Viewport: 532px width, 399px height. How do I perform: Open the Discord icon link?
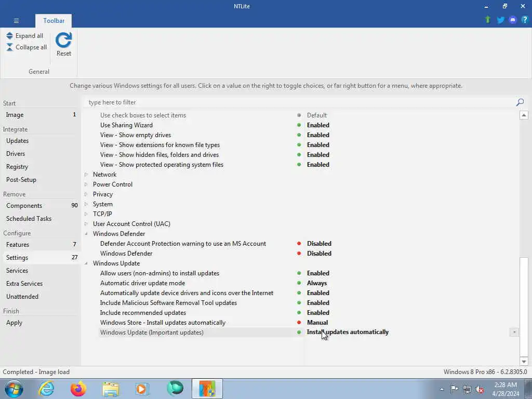[x=513, y=20]
